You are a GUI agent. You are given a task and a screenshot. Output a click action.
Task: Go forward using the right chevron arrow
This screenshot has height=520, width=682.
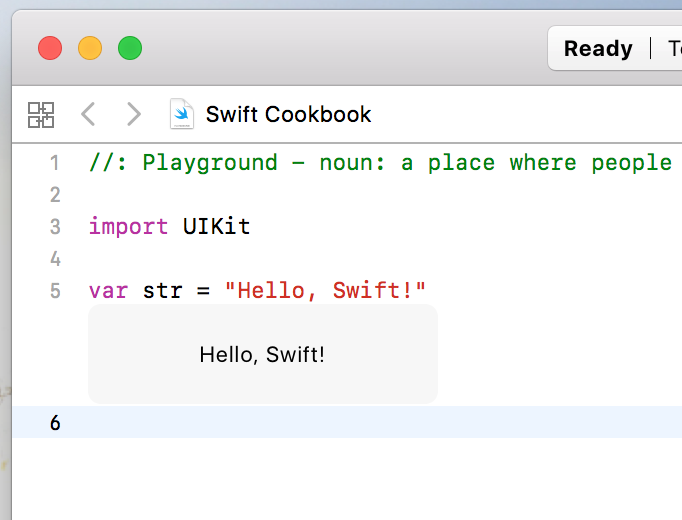[133, 114]
